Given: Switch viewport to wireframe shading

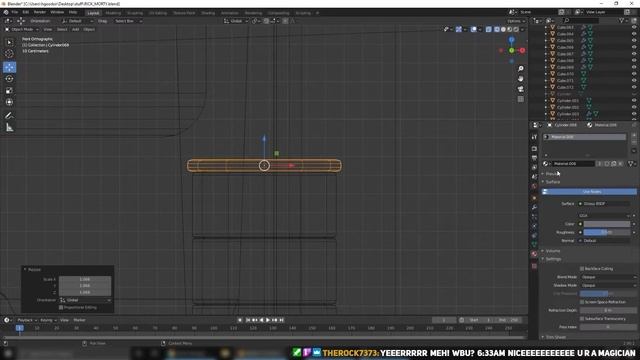Looking at the screenshot, I should point(497,29).
